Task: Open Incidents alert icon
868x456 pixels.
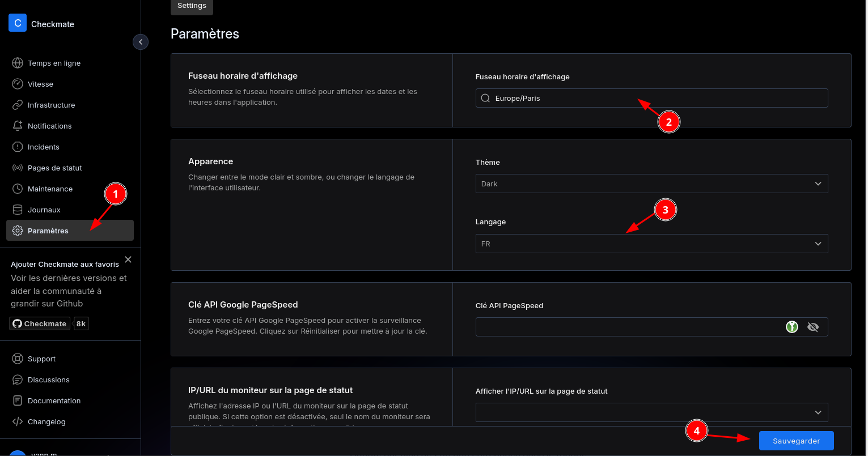Action: (18, 147)
